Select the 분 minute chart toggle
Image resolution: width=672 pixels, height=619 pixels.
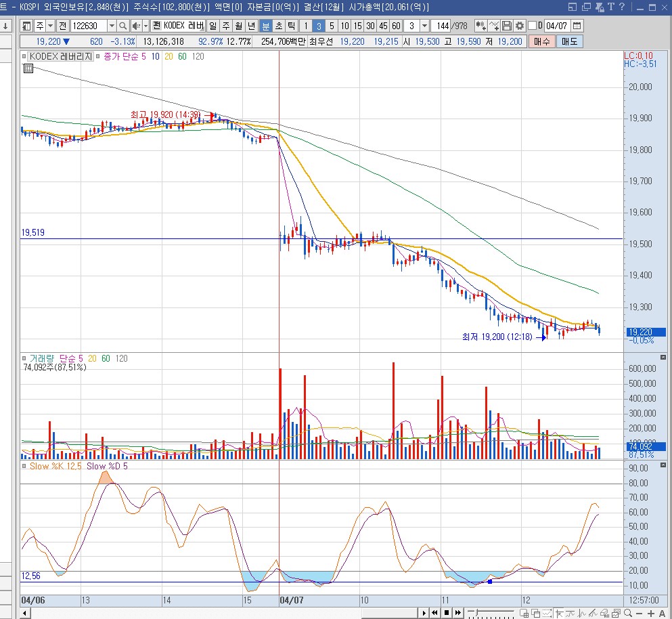coord(265,26)
